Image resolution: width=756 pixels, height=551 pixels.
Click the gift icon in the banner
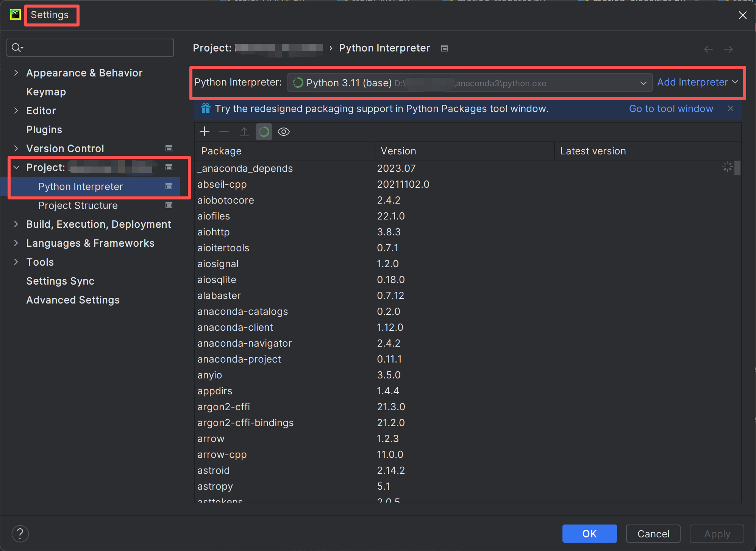[x=206, y=109]
